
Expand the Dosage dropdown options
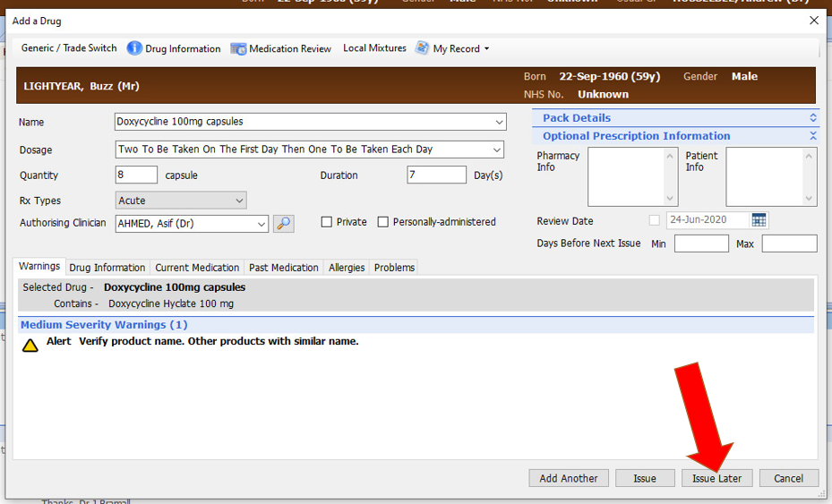pyautogui.click(x=496, y=149)
